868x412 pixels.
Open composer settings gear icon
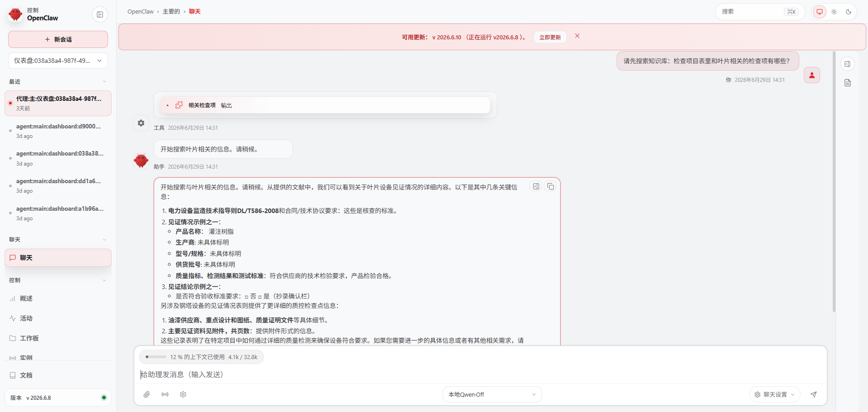tap(183, 394)
